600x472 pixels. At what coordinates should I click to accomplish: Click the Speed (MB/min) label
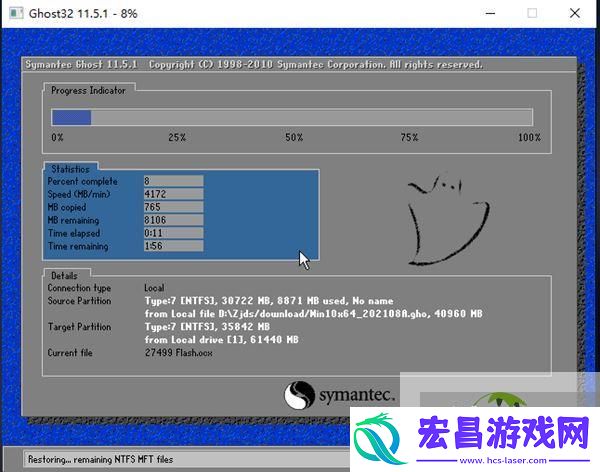[79, 194]
